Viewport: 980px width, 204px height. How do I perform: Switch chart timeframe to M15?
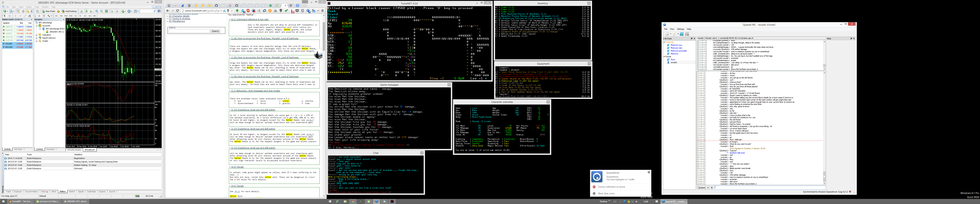pyautogui.click(x=66, y=16)
